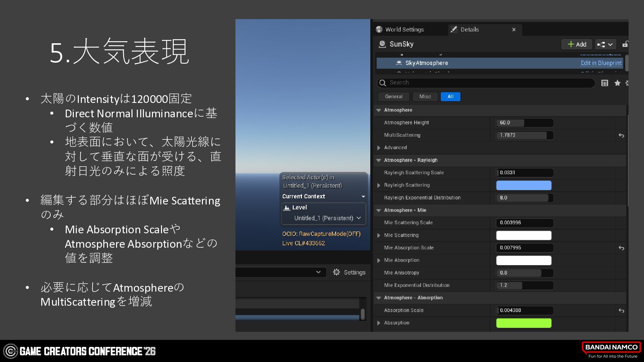This screenshot has height=362, width=644.
Task: Click the Details tab pencil icon
Action: tap(454, 29)
